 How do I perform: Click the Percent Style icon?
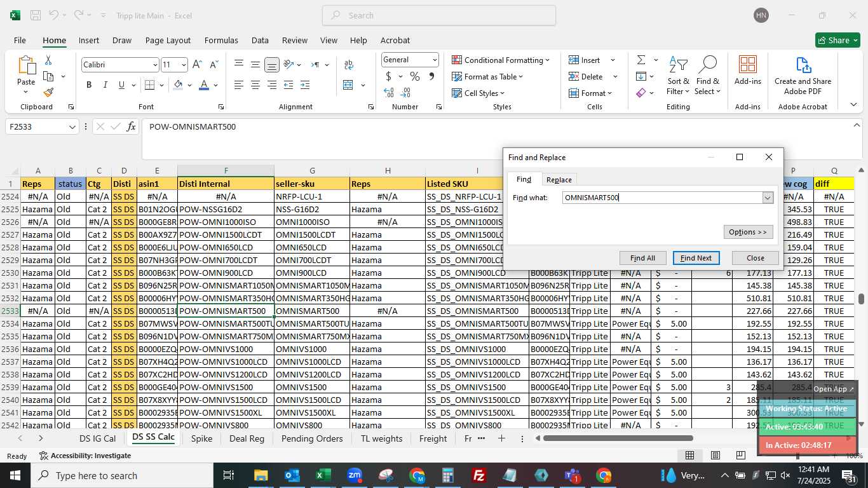(x=415, y=76)
